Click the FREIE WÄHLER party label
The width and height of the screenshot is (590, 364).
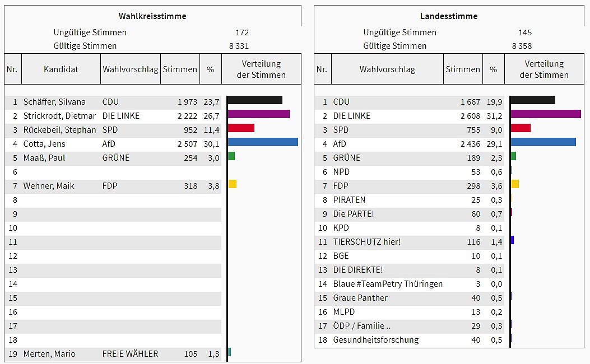[x=130, y=354]
